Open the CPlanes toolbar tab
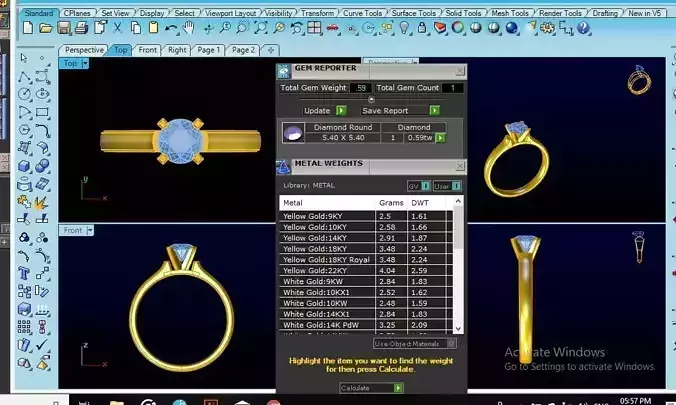This screenshot has height=405, width=676. [77, 13]
